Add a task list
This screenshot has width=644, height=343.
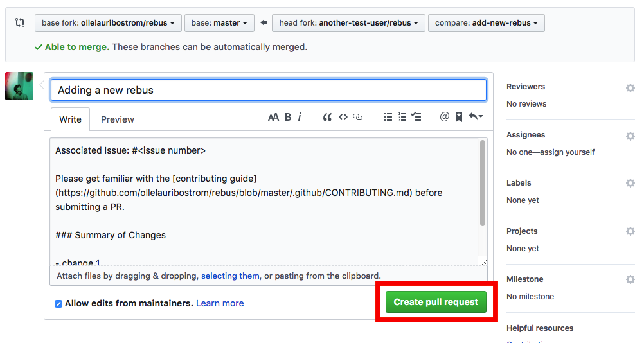tap(416, 117)
